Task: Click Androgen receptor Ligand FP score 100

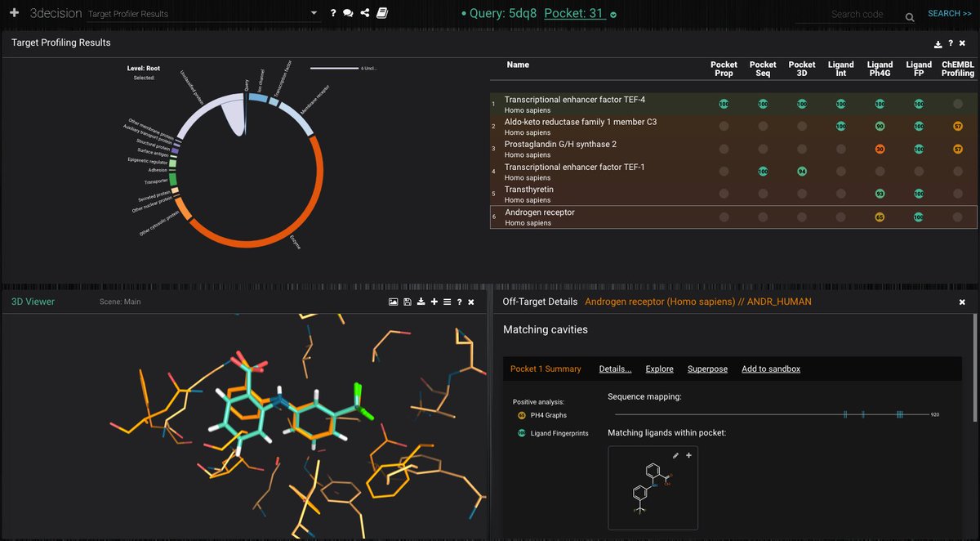Action: pyautogui.click(x=919, y=217)
